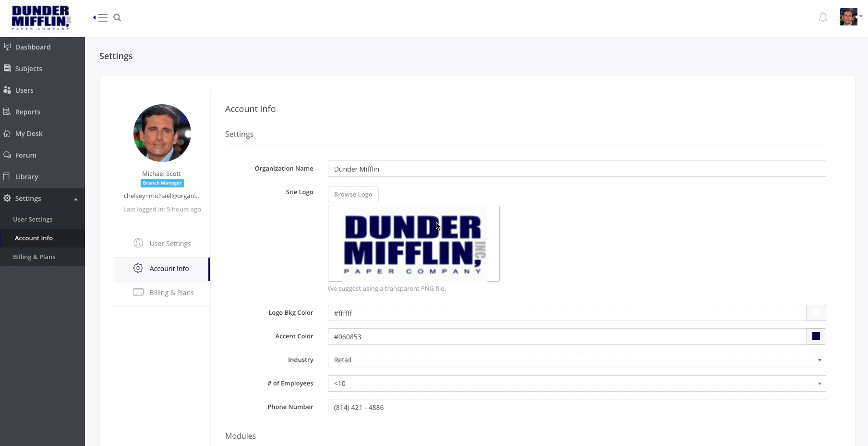Click the Library book icon in sidebar
Viewport: 868px width, 446px height.
(7, 176)
